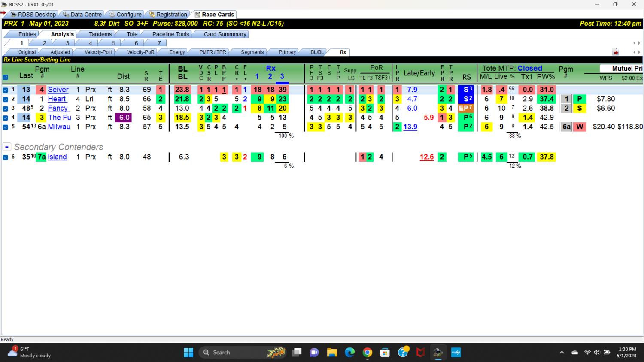Show hidden system tray icons
The width and height of the screenshot is (644, 362).
point(562,353)
